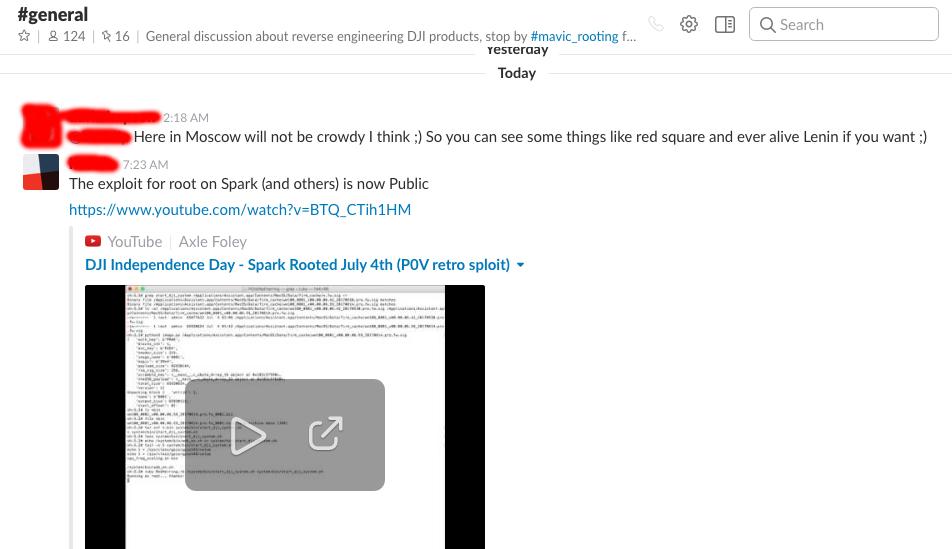Click the 2:18 AM message timestamp

[186, 118]
